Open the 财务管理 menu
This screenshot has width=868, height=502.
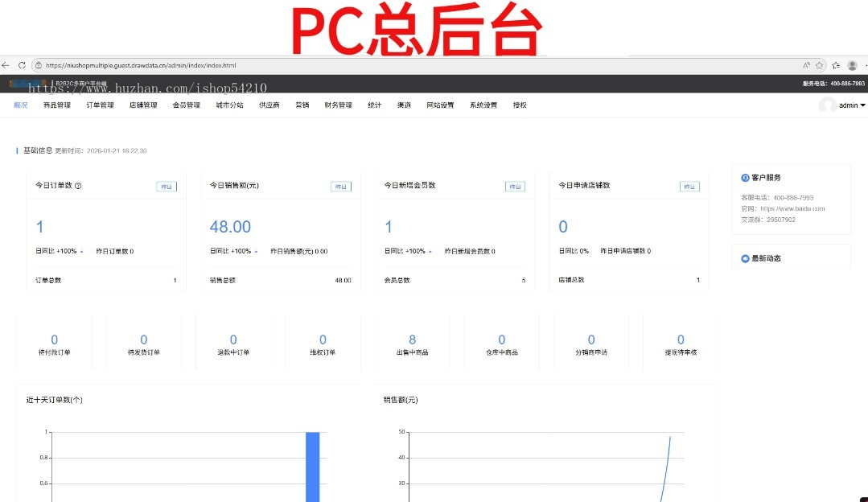(338, 105)
